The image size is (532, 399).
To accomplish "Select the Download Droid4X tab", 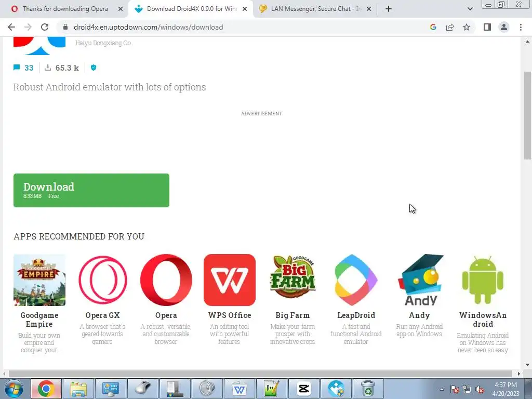I will [190, 9].
